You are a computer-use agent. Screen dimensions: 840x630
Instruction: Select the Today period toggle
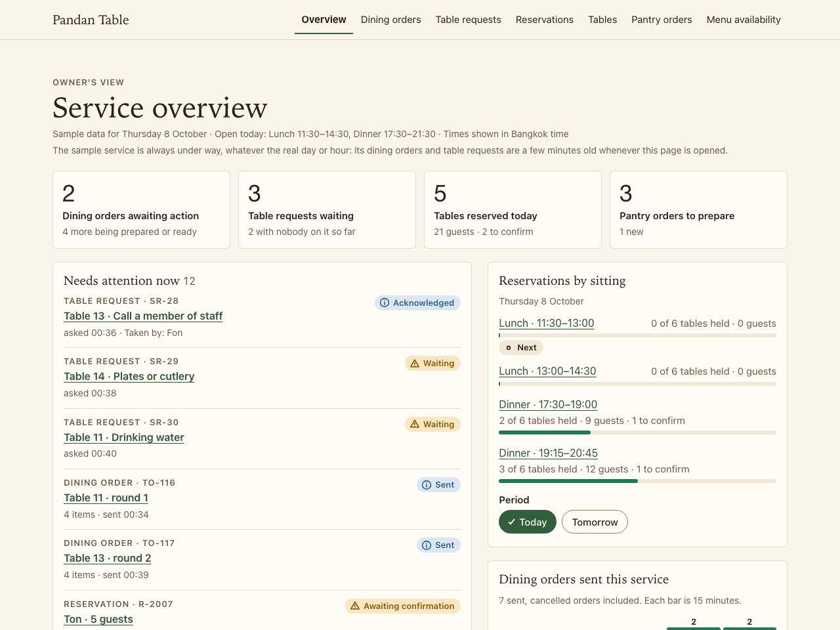coord(528,522)
